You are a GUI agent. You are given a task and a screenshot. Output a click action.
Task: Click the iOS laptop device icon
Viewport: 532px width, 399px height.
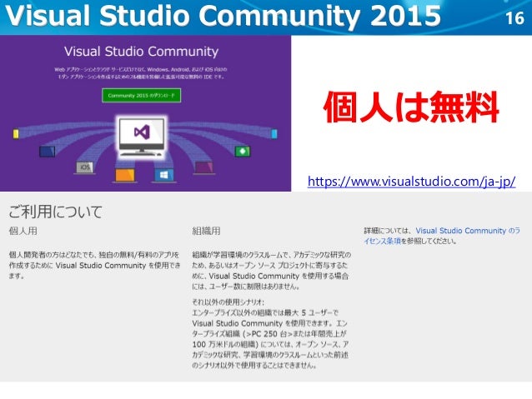pyautogui.click(x=84, y=167)
